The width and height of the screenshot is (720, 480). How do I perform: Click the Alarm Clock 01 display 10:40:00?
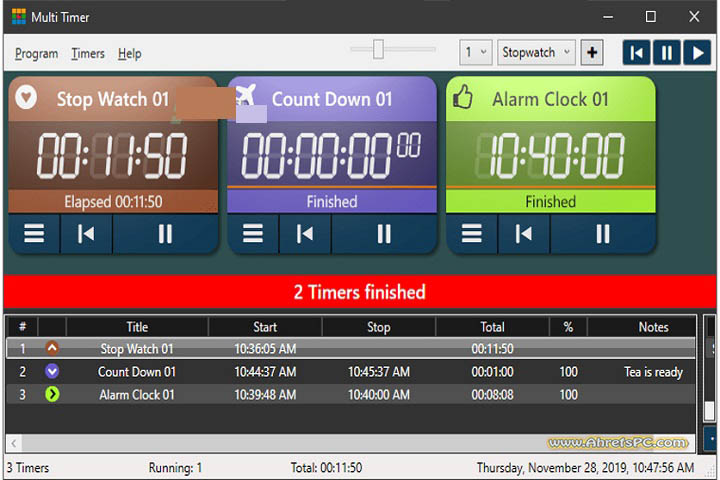[550, 156]
